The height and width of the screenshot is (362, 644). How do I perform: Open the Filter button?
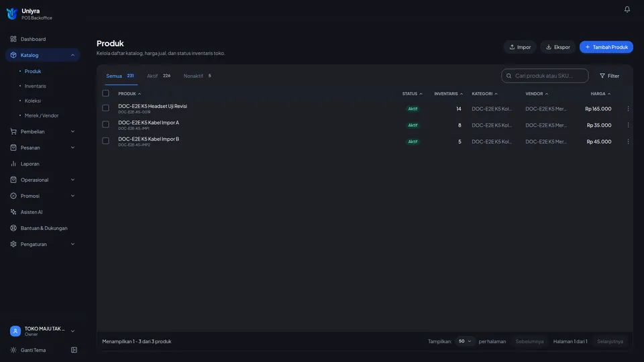[610, 76]
